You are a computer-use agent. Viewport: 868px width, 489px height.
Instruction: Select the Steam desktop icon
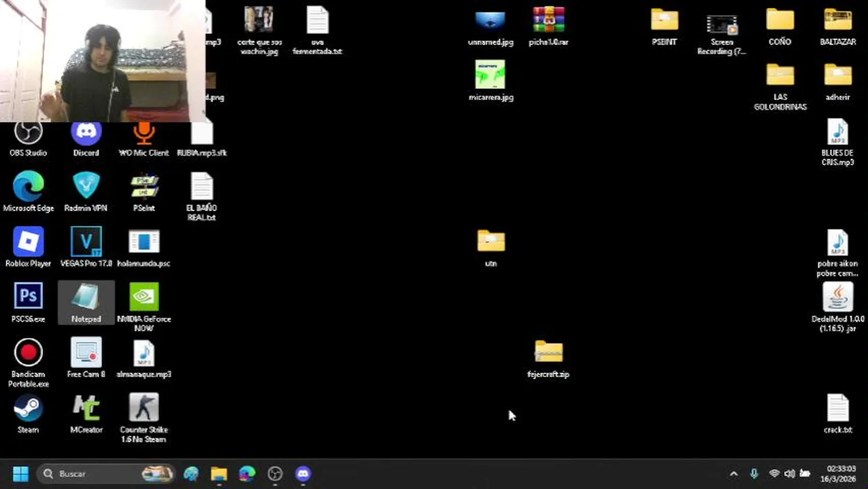28,414
